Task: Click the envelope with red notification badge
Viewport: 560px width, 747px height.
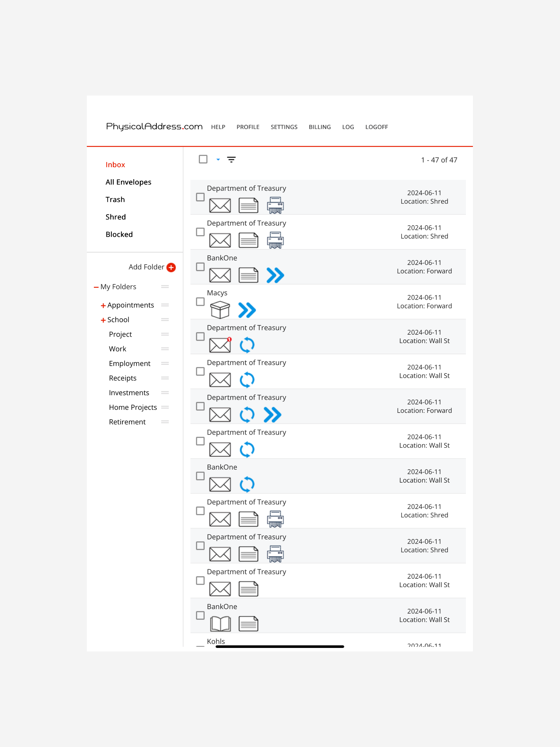Action: (220, 345)
